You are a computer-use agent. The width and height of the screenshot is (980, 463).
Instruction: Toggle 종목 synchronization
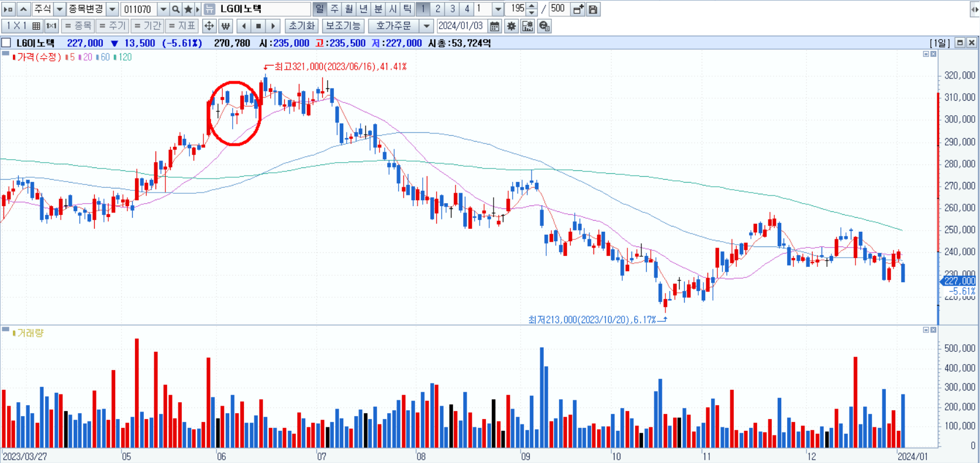pyautogui.click(x=78, y=26)
